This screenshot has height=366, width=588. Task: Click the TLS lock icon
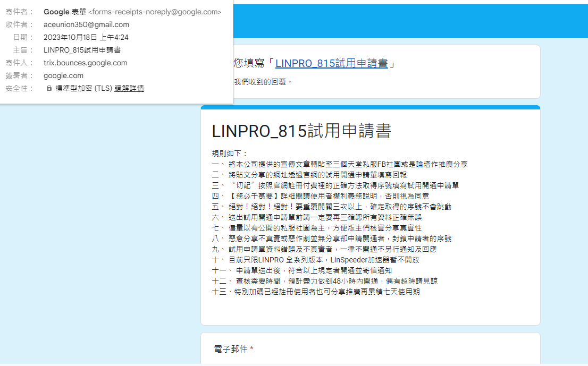[x=49, y=88]
